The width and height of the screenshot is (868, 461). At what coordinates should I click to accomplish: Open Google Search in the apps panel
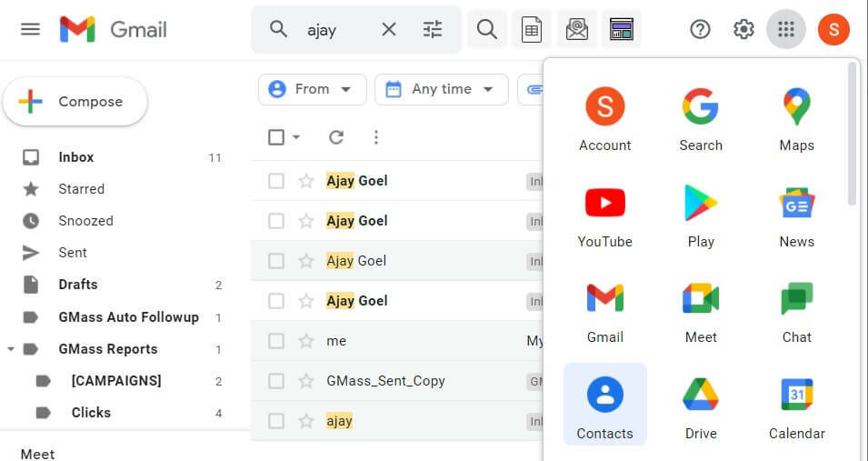coord(701,119)
